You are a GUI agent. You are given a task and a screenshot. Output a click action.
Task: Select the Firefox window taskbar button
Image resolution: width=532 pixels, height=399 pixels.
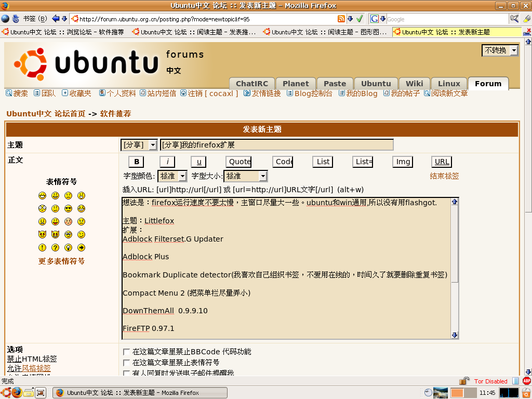[140, 393]
